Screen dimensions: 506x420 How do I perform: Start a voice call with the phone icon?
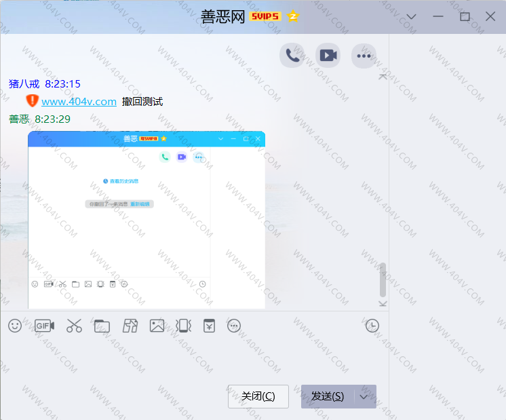pyautogui.click(x=292, y=56)
